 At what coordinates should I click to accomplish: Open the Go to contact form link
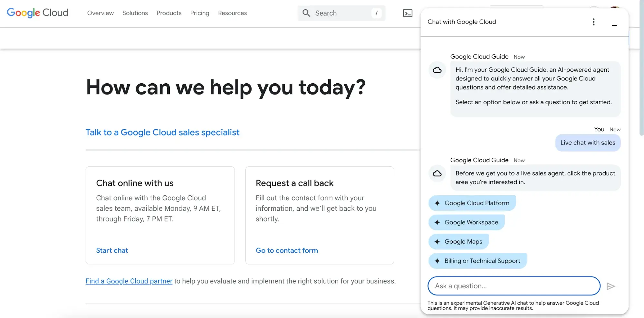click(x=286, y=250)
